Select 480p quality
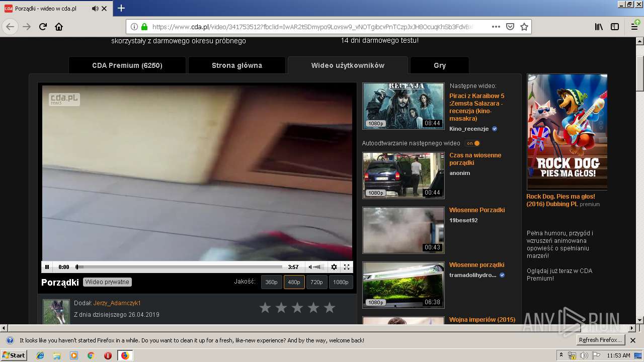Viewport: 644px width, 362px height. coord(294,282)
